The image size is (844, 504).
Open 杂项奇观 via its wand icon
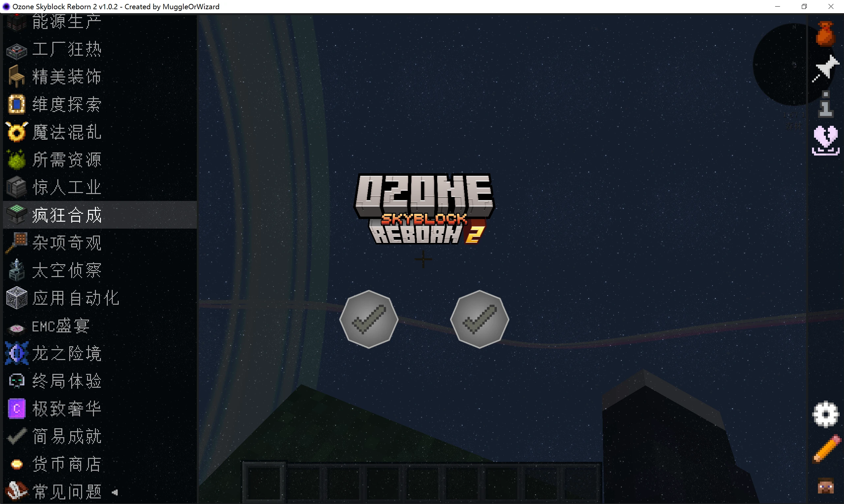click(16, 242)
